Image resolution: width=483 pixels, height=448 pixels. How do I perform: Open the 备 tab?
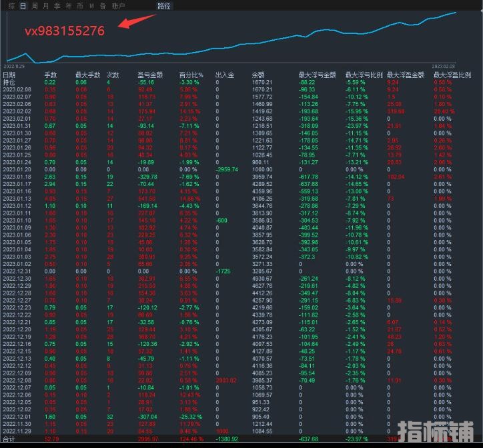103,6
